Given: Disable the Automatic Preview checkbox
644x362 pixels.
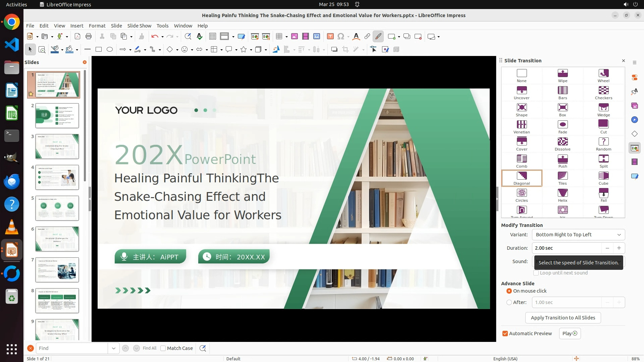Looking at the screenshot, I should 505,334.
